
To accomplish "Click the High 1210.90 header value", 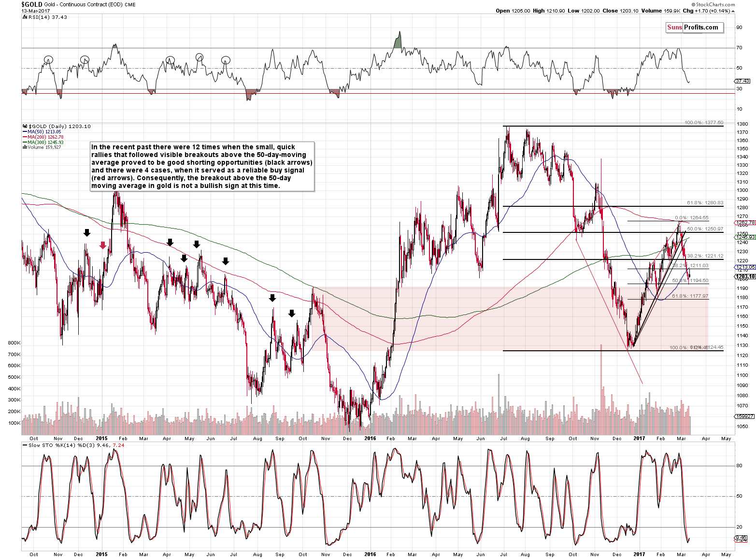I will pos(549,11).
